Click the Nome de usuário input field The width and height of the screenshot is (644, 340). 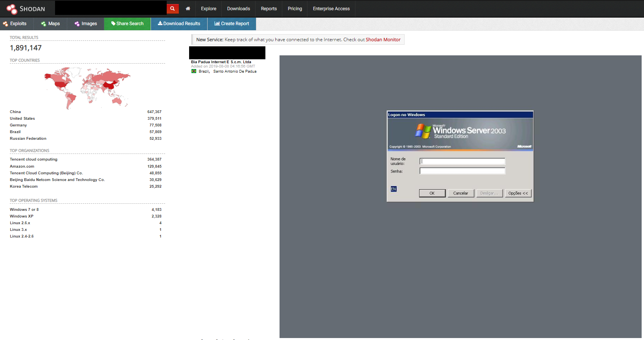point(462,161)
